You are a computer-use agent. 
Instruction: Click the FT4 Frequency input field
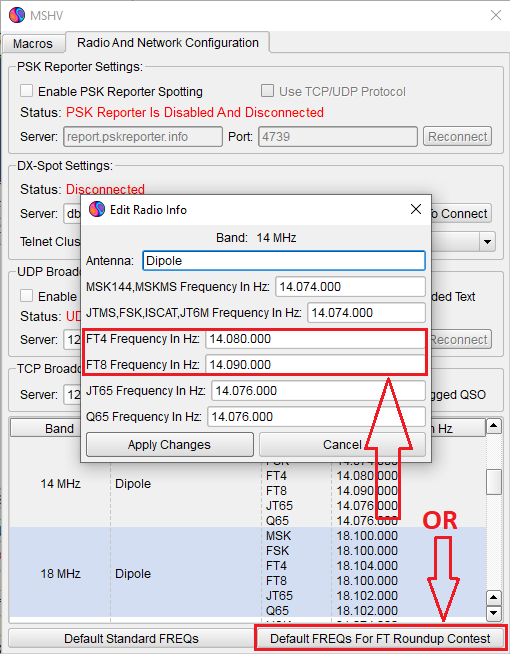[x=315, y=339]
